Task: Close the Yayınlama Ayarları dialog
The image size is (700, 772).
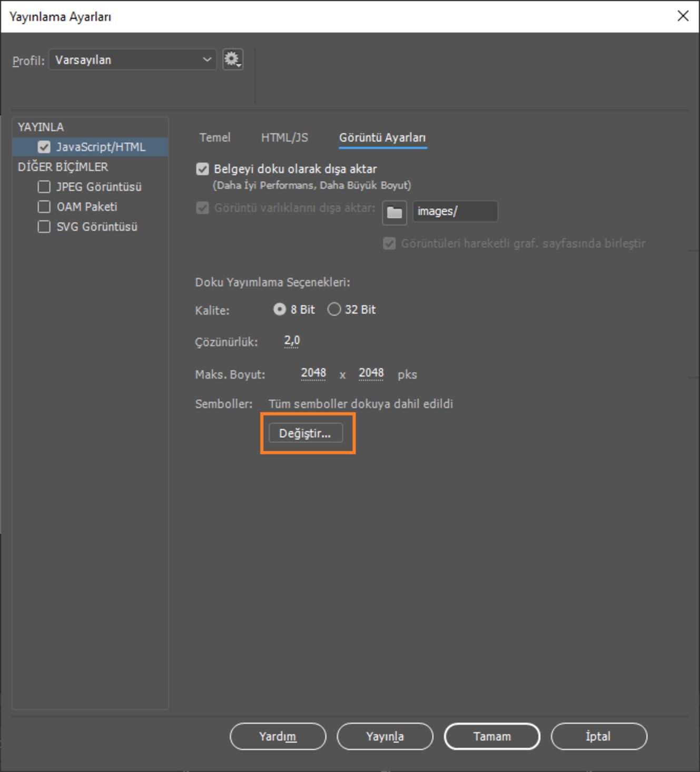Action: click(683, 16)
